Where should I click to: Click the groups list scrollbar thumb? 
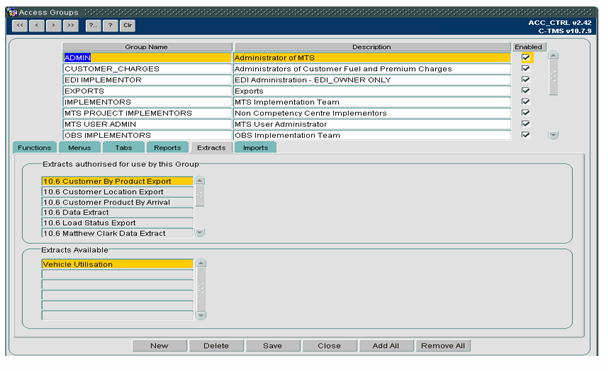[x=553, y=77]
